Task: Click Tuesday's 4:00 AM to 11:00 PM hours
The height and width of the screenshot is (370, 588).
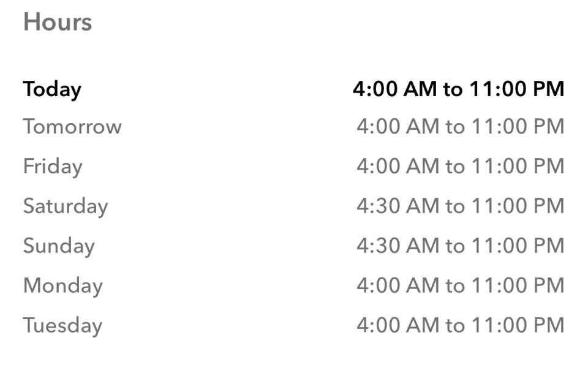Action: point(460,325)
